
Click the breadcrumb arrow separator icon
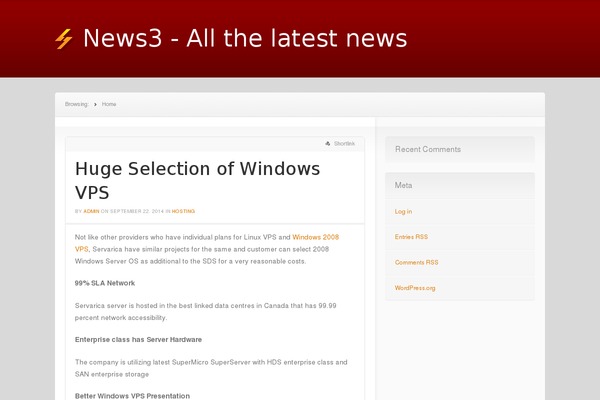(95, 104)
